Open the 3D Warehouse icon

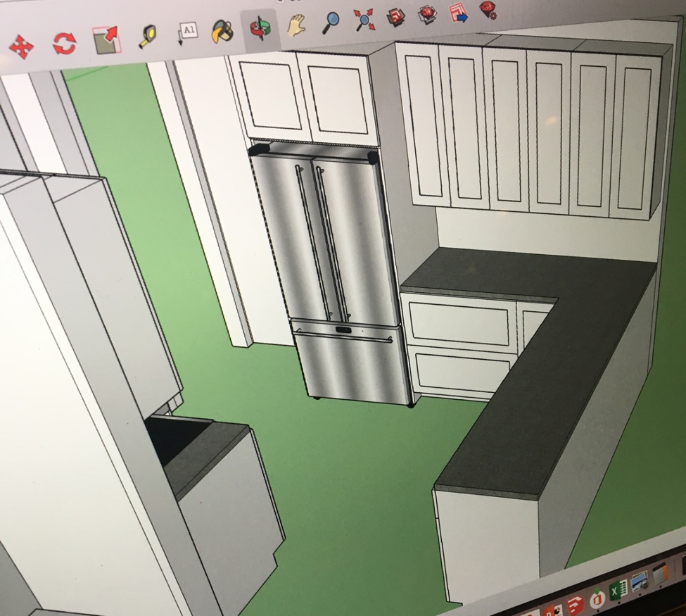(x=396, y=17)
